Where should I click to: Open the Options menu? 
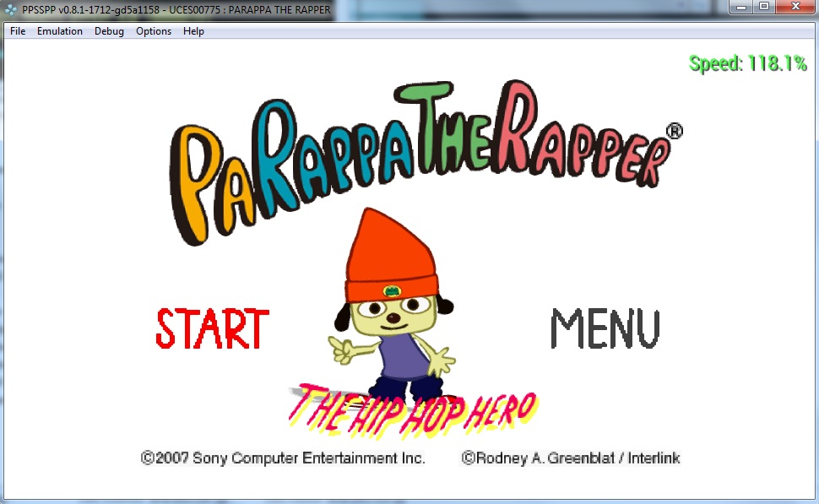(x=154, y=31)
